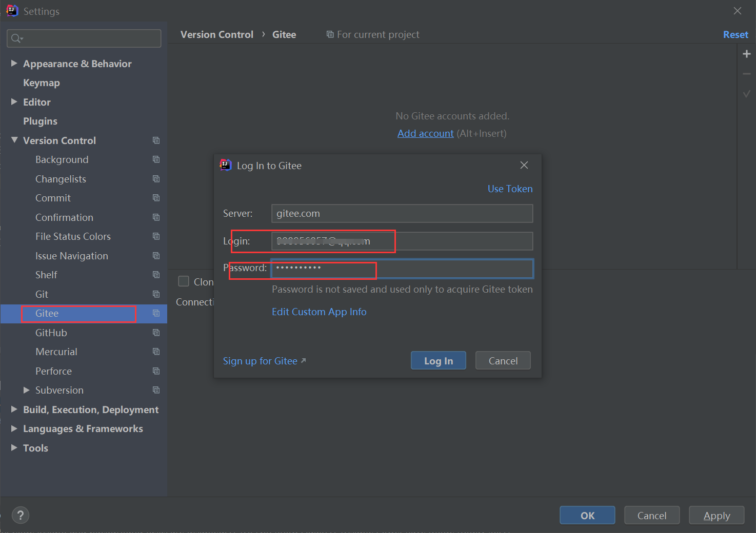Screen dimensions: 756x533
Task: Click the search magnifier icon in settings
Action: [16, 38]
